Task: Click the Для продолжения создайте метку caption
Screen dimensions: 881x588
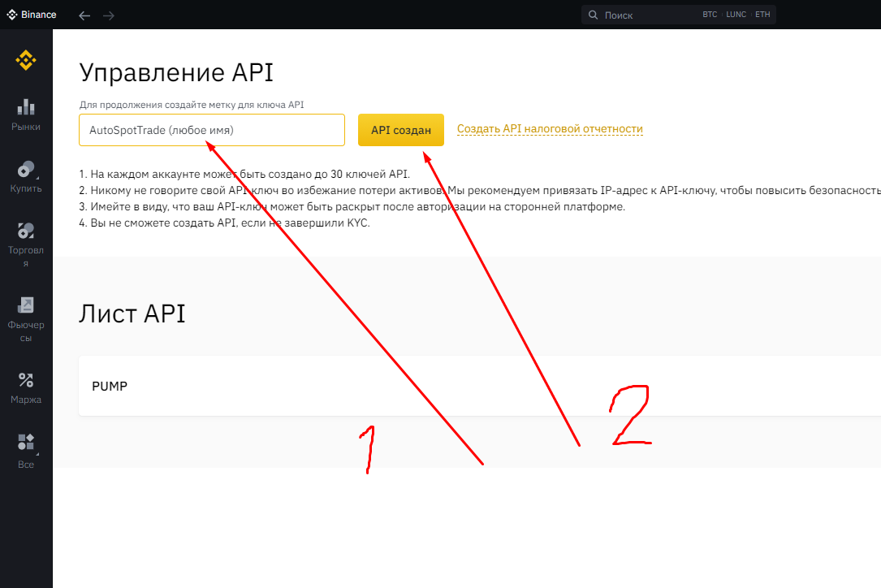Action: pyautogui.click(x=192, y=105)
